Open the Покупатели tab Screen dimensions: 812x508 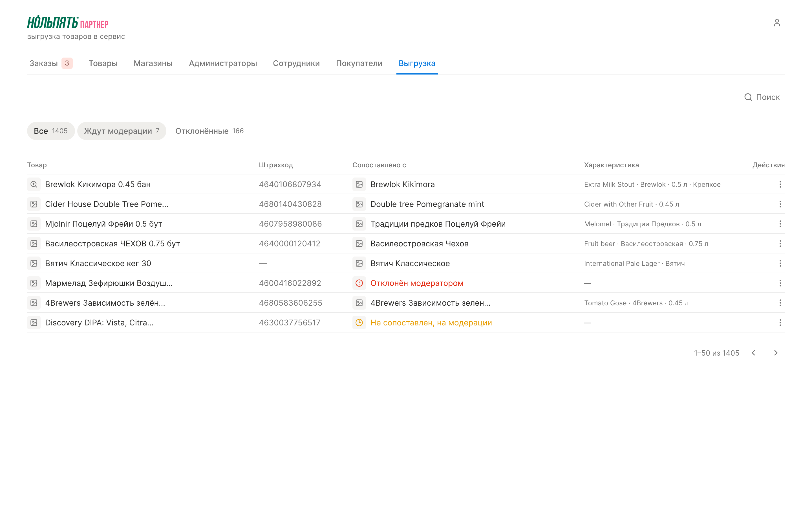click(359, 63)
